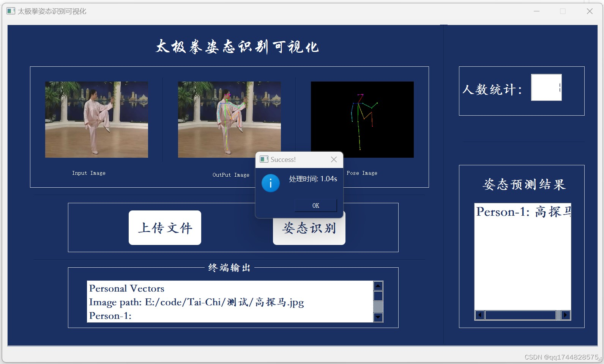This screenshot has height=364, width=604.
Task: Click prediction result scroll right arrow
Action: [x=566, y=315]
